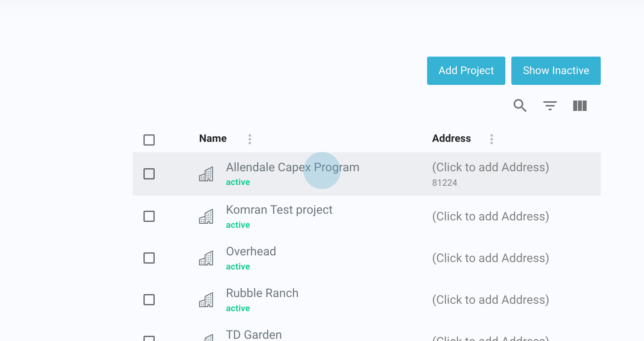This screenshot has height=341, width=644.
Task: Open Address column options menu
Action: tap(492, 139)
